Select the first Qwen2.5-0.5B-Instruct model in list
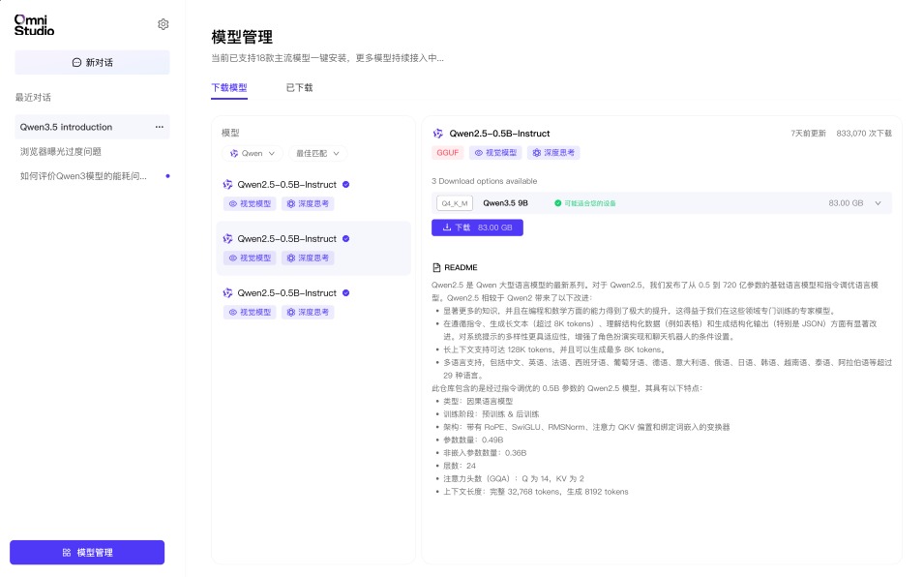 click(x=313, y=194)
